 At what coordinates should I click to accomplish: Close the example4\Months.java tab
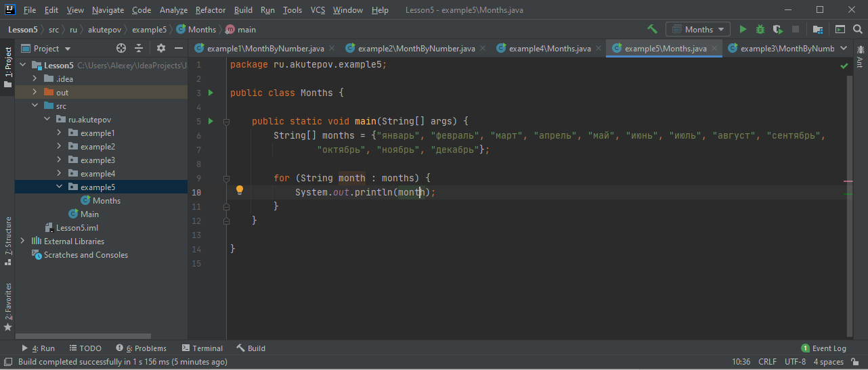(x=599, y=49)
